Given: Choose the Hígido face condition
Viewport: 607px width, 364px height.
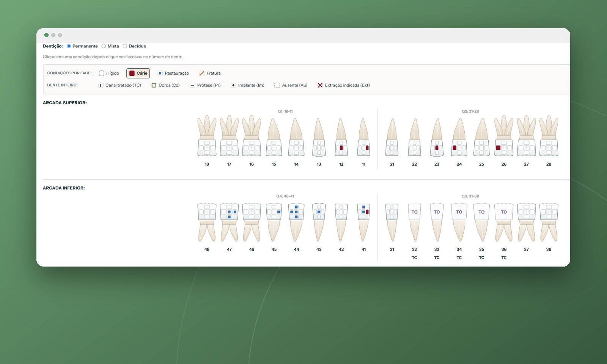Looking at the screenshot, I should tap(109, 73).
